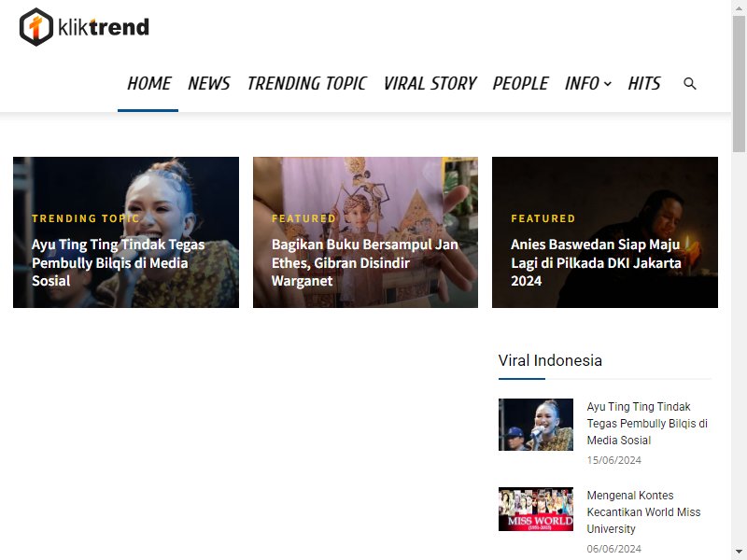Click FEATURED label on Anies Baswedan card

point(543,218)
